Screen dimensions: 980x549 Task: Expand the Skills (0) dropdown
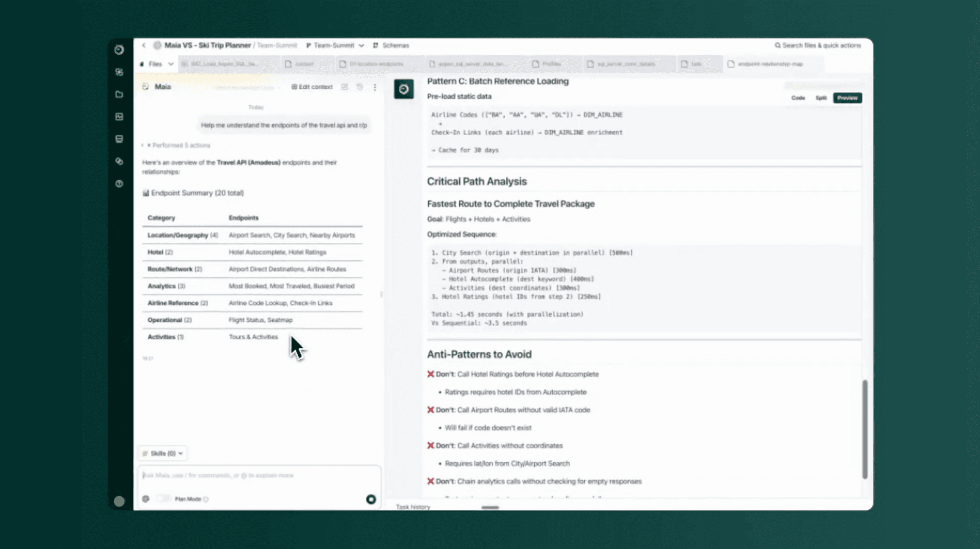[x=163, y=453]
